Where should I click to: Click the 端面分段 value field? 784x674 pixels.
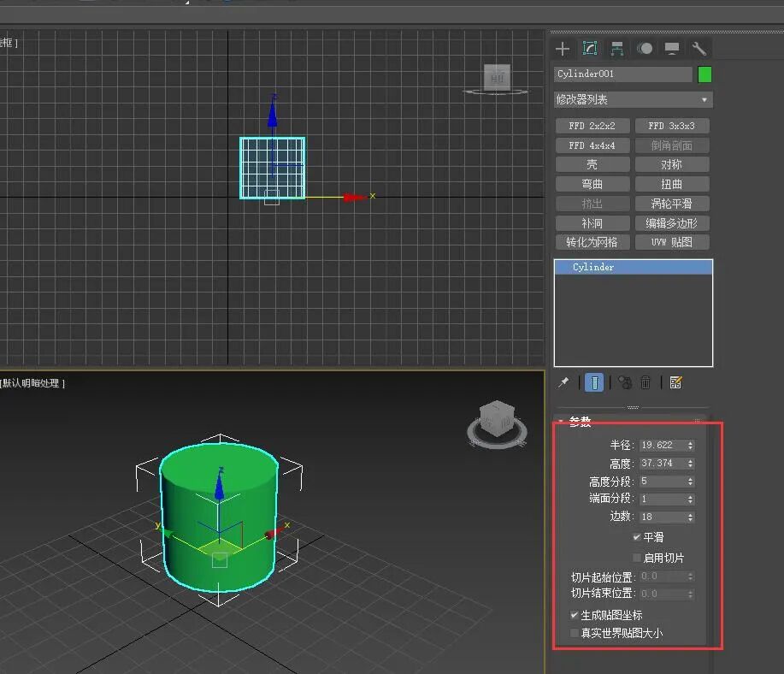click(663, 499)
